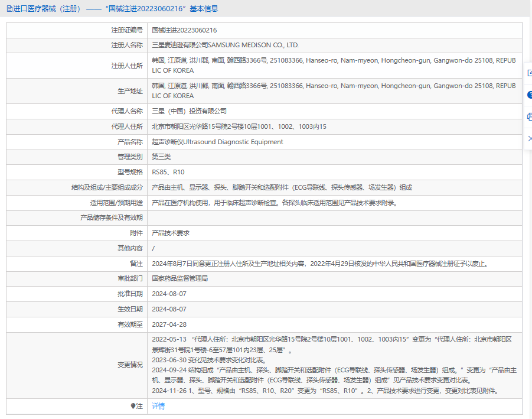Click the 其他内容 row label

click(130, 248)
